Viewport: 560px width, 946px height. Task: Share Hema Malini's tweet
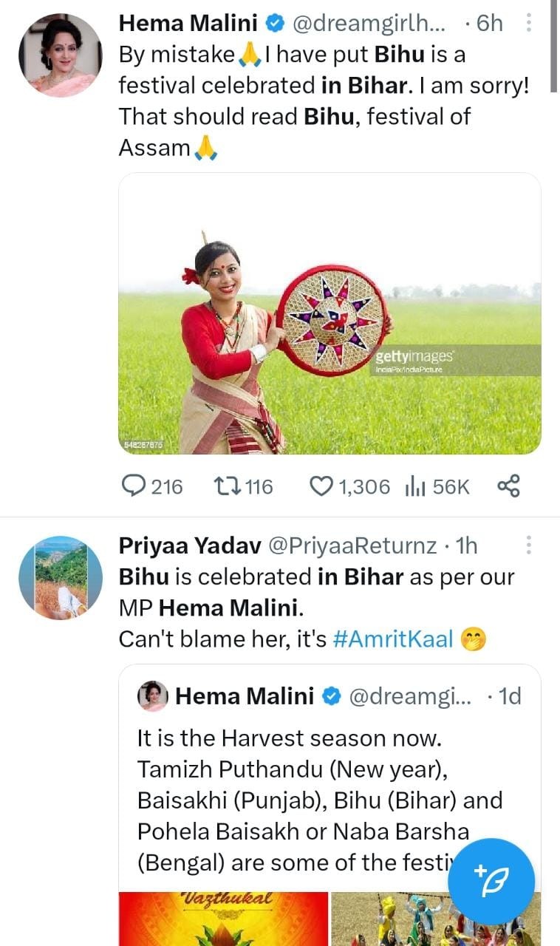[x=508, y=486]
